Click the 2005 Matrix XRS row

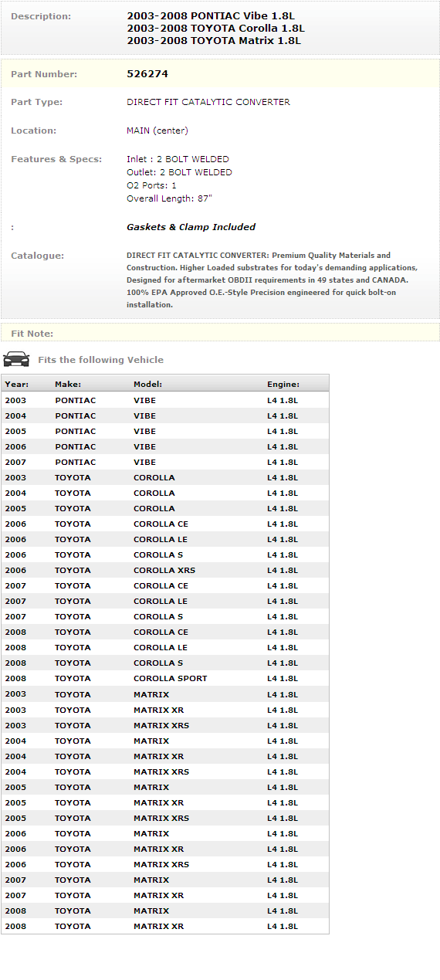coord(165,818)
